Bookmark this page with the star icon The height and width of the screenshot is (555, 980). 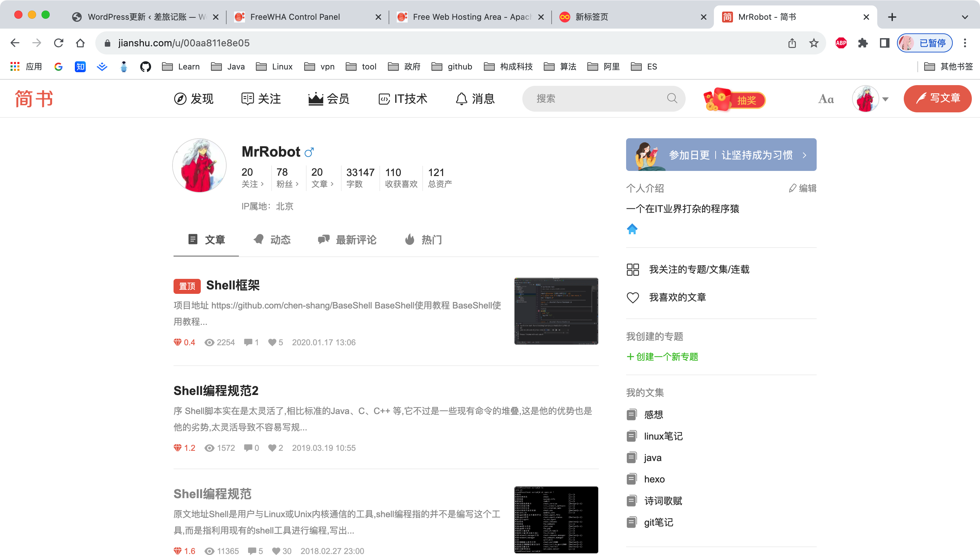pos(814,43)
